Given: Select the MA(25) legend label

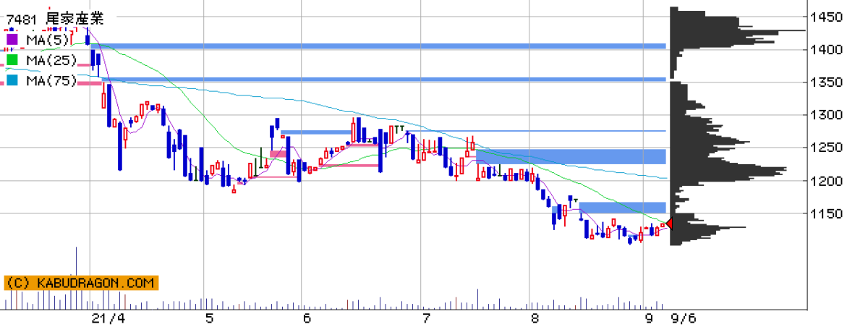Looking at the screenshot, I should pos(51,59).
